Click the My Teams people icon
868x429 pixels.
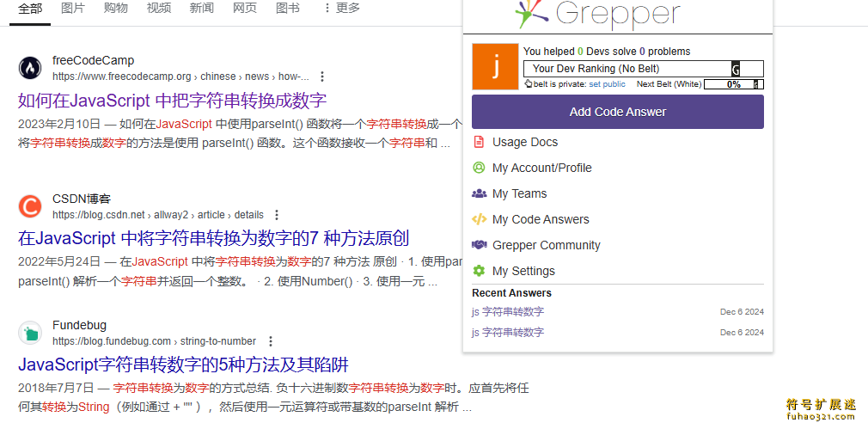point(479,193)
